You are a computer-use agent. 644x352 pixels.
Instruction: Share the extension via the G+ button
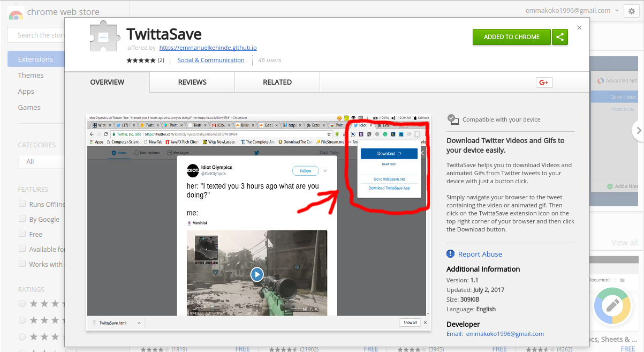tap(544, 82)
